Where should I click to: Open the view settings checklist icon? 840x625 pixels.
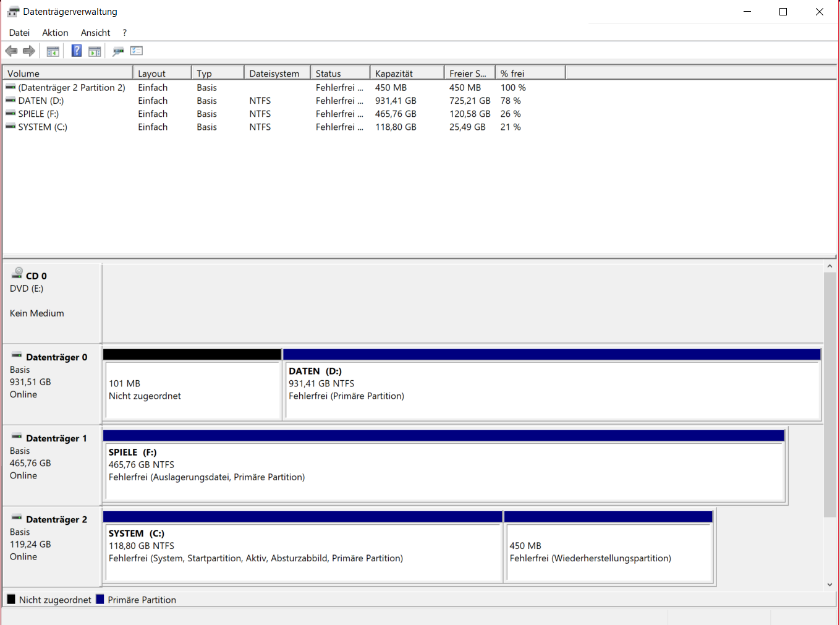(x=137, y=51)
